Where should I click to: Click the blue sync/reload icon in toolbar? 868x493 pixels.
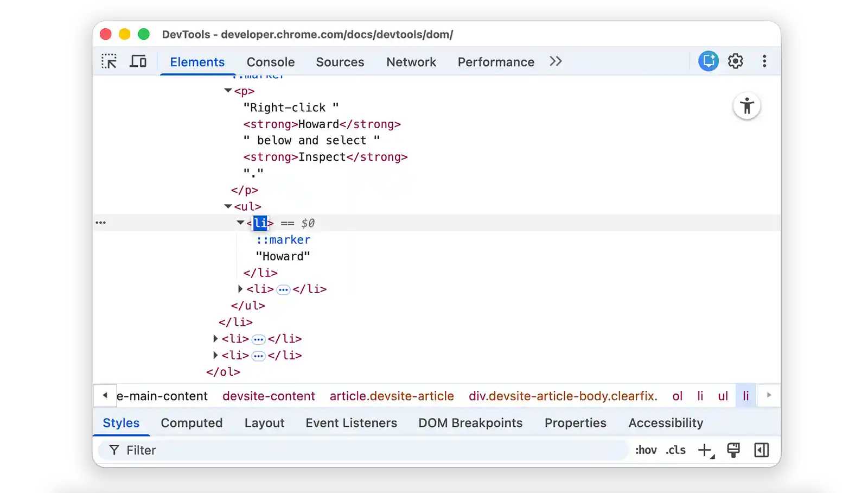[708, 61]
